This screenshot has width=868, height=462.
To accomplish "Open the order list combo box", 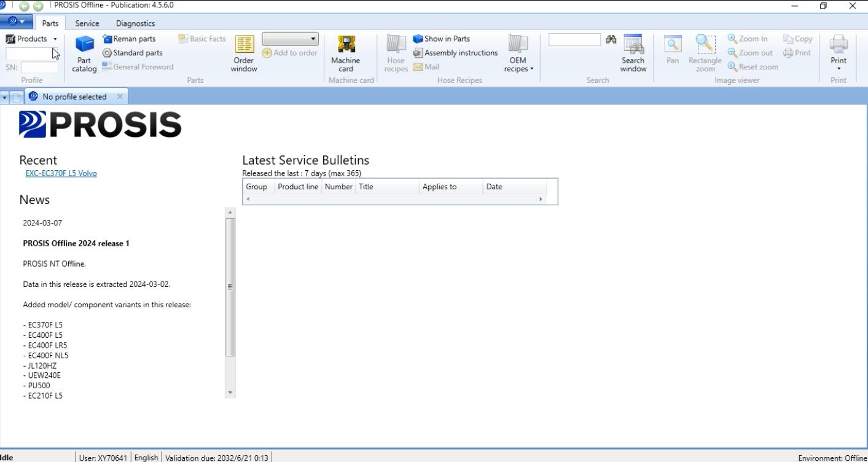I will coord(291,39).
